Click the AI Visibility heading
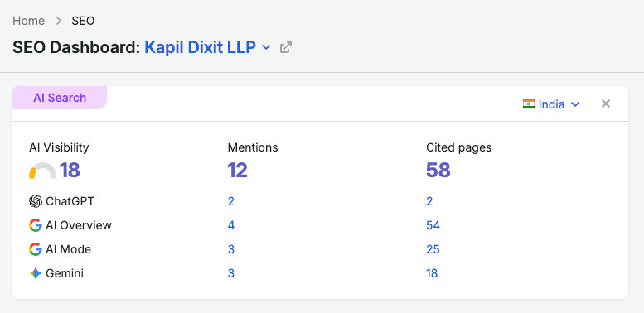The height and width of the screenshot is (313, 644). point(59,147)
